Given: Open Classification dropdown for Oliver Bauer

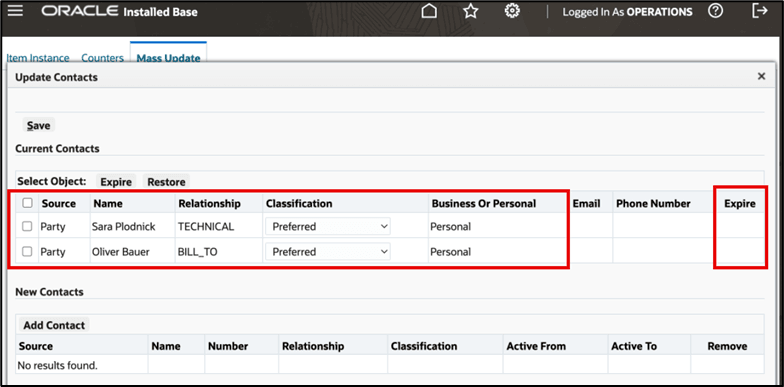Looking at the screenshot, I should pyautogui.click(x=328, y=252).
